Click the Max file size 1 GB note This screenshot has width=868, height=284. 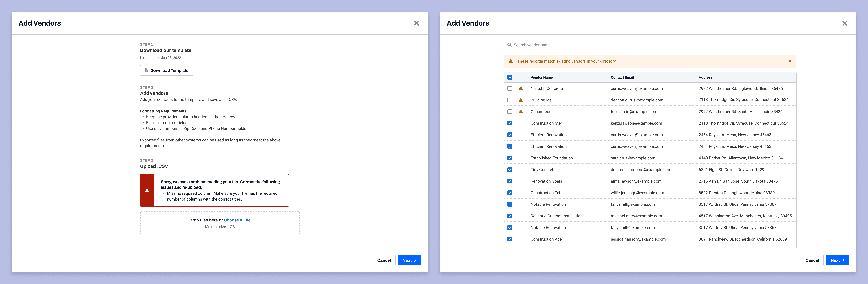pyautogui.click(x=220, y=227)
